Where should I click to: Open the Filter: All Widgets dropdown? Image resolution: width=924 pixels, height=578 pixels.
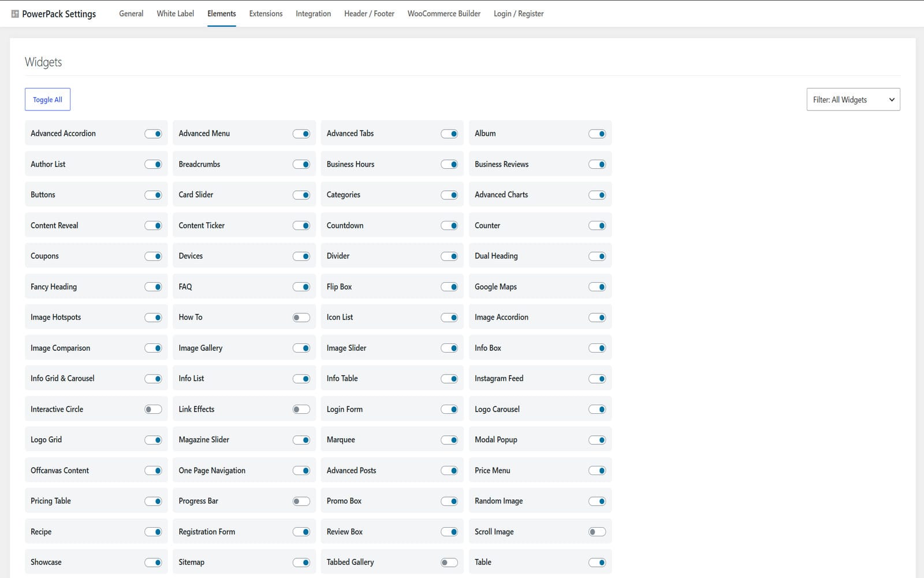point(853,99)
